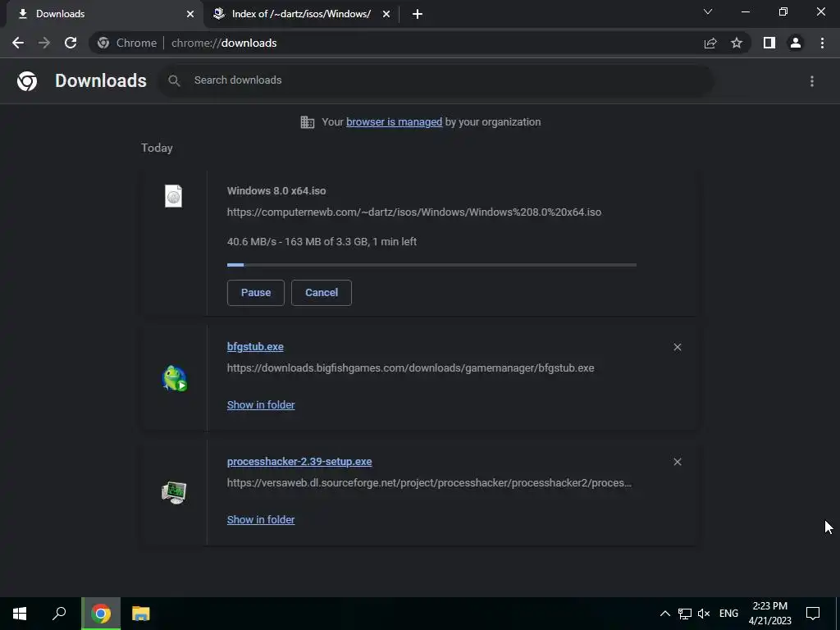Click the Chrome taskbar icon

101,614
